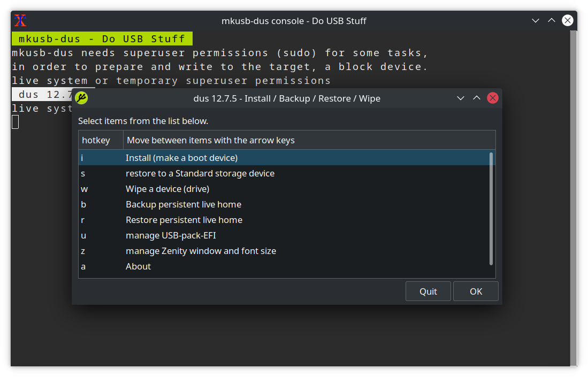Confirm selection with OK button
This screenshot has height=377, width=588.
tap(476, 291)
